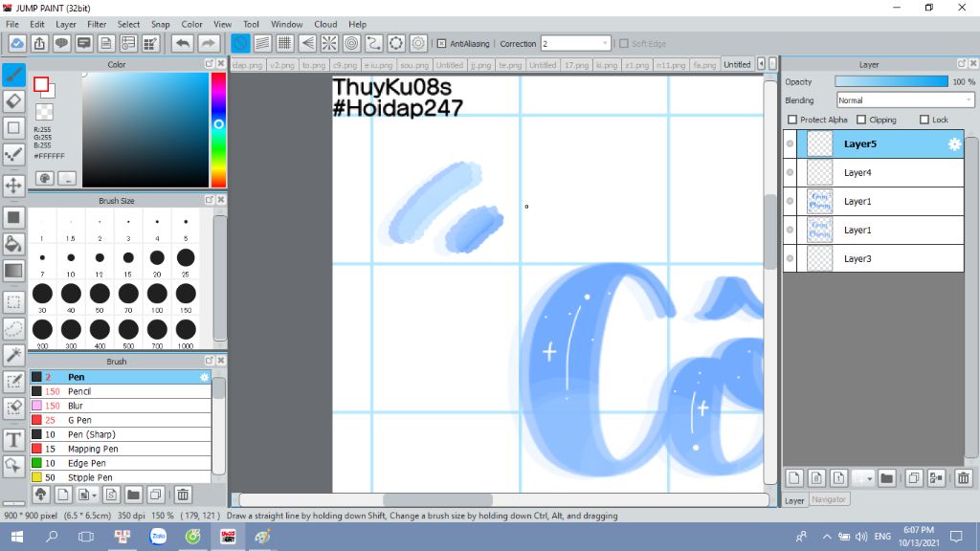This screenshot has width=980, height=551.
Task: Enable curve snap icon
Action: [x=374, y=43]
